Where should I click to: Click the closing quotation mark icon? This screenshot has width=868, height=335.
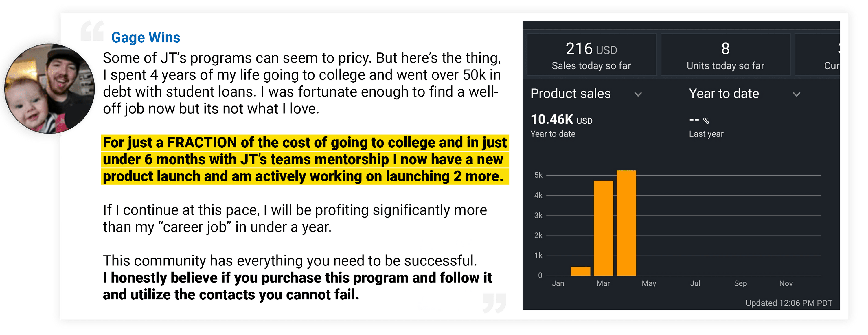click(494, 303)
